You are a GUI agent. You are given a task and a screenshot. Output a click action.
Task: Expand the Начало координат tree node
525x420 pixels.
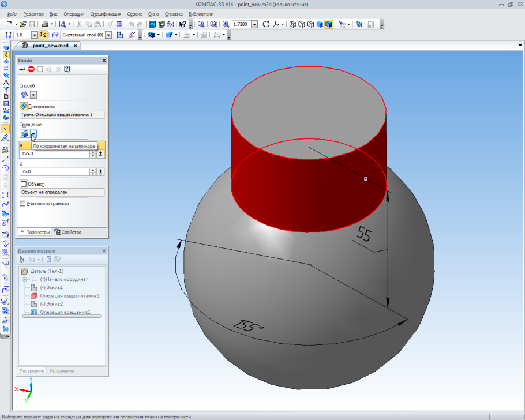25,279
